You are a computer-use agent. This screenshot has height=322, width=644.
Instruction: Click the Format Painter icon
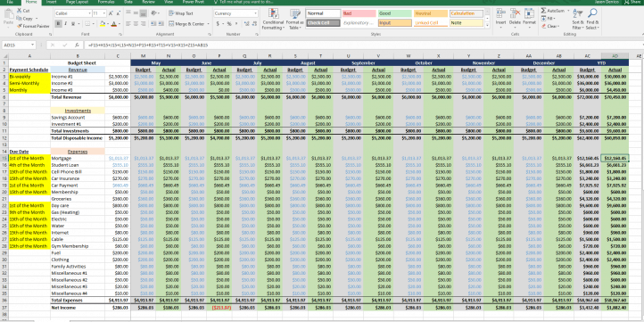(20, 26)
